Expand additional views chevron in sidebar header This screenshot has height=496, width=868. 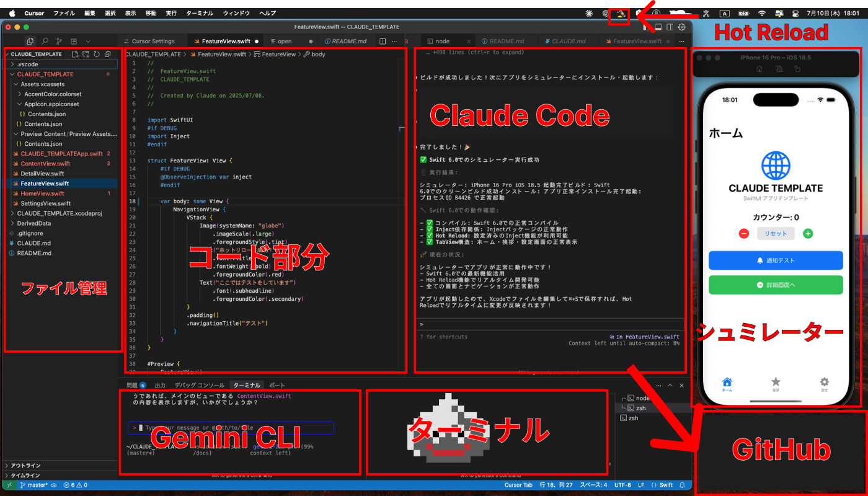point(88,41)
